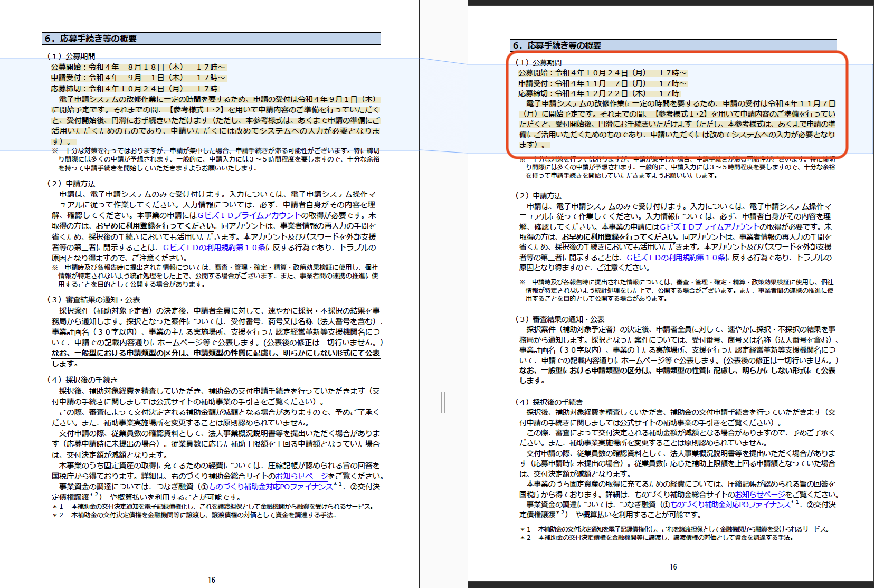Viewport: 874px width, 588px height.
Task: Open お知らせページ link in left document
Action: pyautogui.click(x=301, y=476)
